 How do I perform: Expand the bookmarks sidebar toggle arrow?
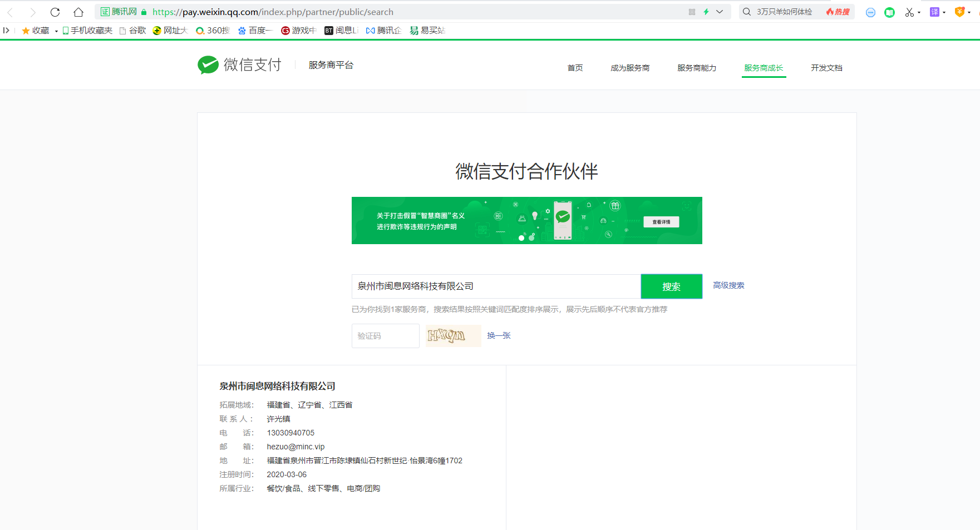click(x=6, y=31)
